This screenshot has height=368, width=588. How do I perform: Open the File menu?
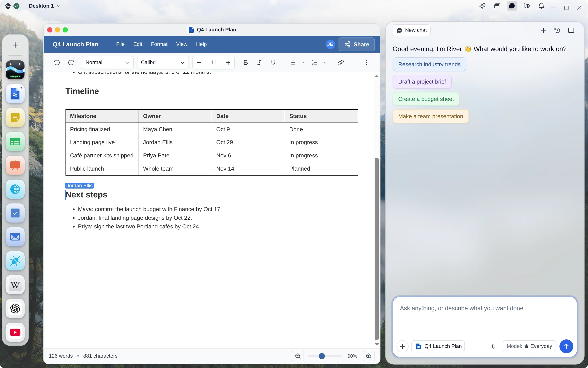coord(120,44)
